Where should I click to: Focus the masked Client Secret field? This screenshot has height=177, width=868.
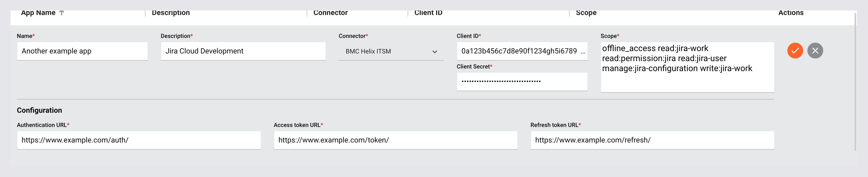pos(522,81)
